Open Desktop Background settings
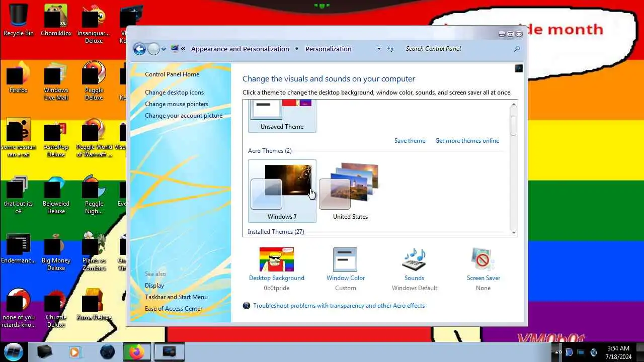The height and width of the screenshot is (362, 644). (x=277, y=269)
